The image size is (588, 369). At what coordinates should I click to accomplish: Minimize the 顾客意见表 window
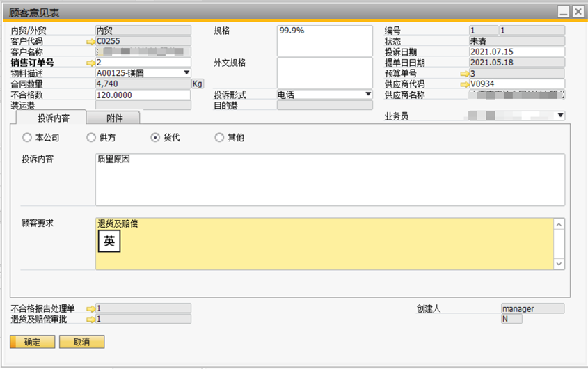[563, 12]
